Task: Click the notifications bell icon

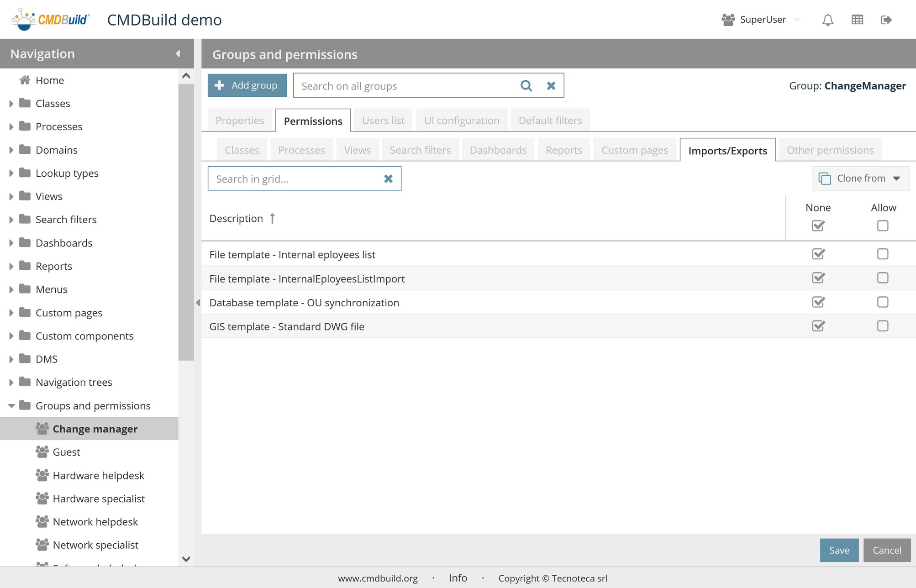Action: (827, 20)
